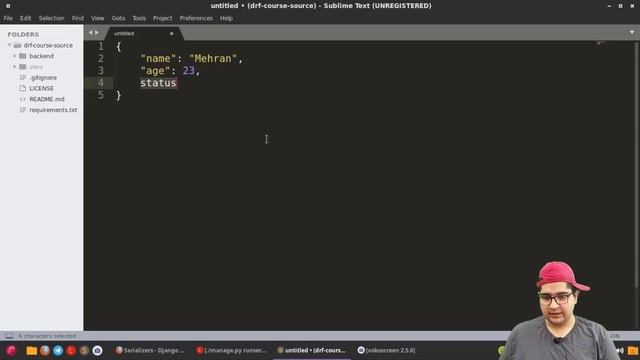Click the volume icon in system tray
The image size is (640, 360).
tap(620, 350)
